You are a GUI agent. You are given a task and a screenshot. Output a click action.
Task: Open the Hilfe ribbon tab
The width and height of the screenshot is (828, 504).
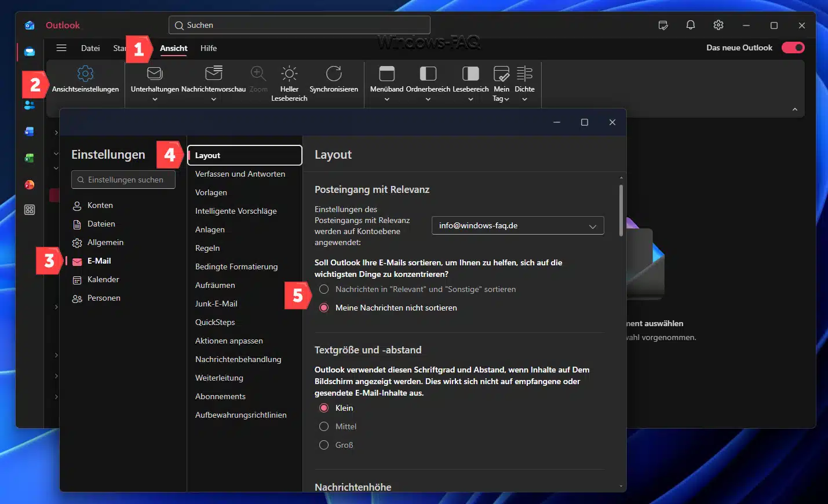209,48
